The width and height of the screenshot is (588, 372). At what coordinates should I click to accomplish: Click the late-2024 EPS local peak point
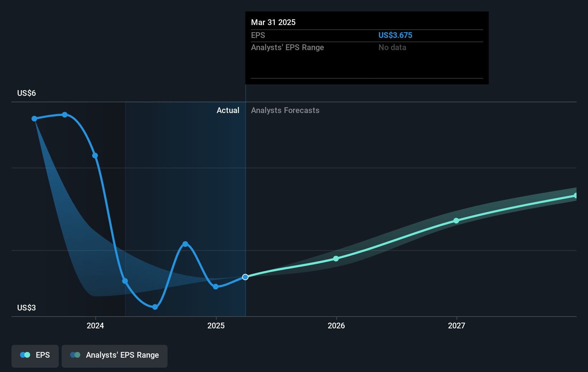[x=185, y=244]
